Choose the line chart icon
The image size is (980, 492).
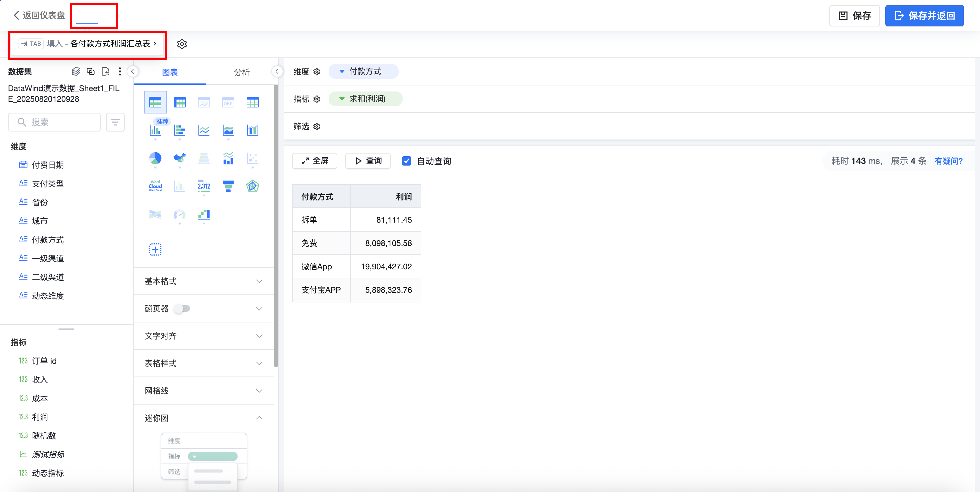[204, 130]
